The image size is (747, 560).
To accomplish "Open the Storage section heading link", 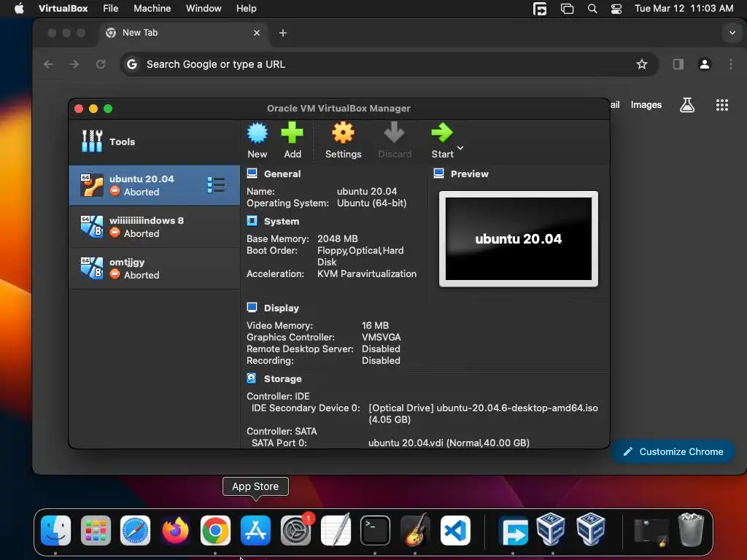I will coord(283,378).
